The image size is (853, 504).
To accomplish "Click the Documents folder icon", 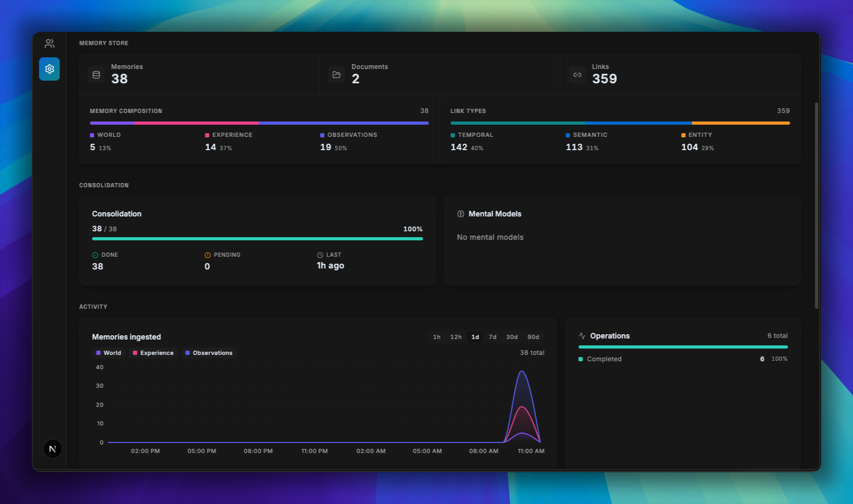I will click(336, 75).
